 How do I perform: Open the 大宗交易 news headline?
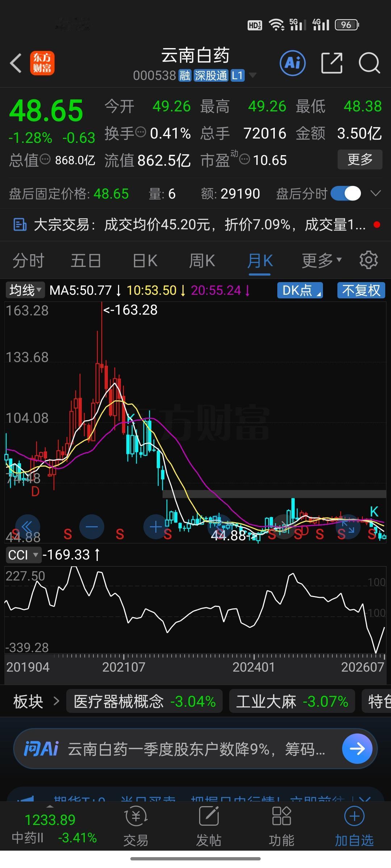pyautogui.click(x=199, y=225)
